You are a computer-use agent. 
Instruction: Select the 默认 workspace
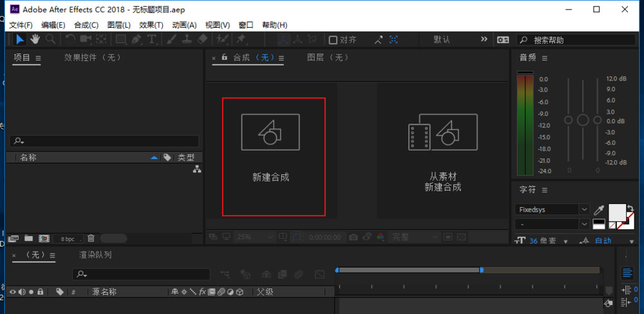pyautogui.click(x=442, y=39)
